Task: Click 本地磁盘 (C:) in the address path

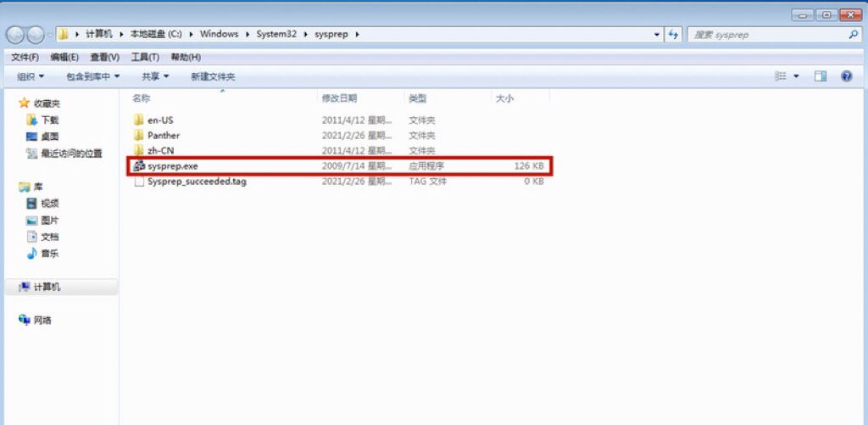Action: pos(156,34)
